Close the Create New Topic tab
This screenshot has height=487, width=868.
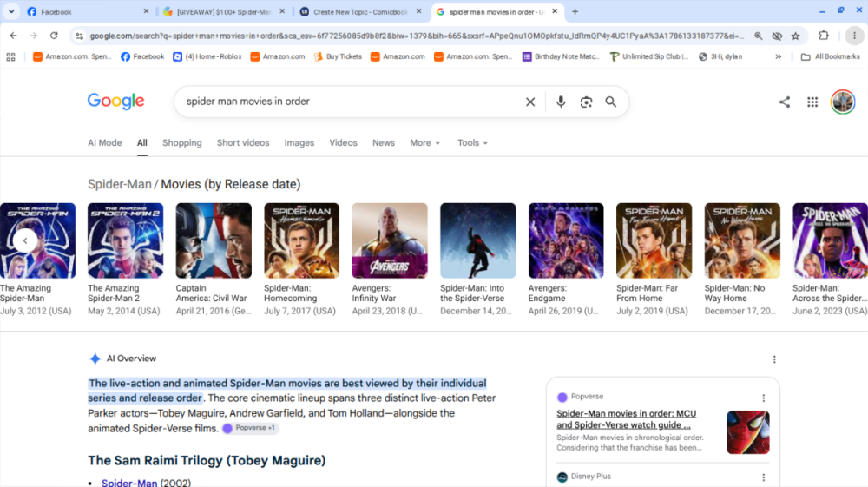click(418, 11)
